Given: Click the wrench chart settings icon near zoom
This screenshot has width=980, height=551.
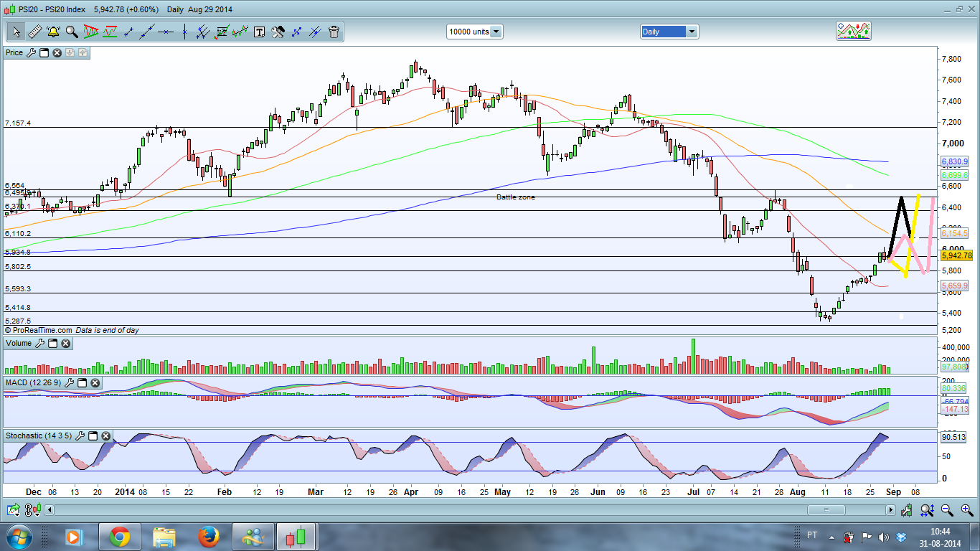Looking at the screenshot, I should [908, 510].
